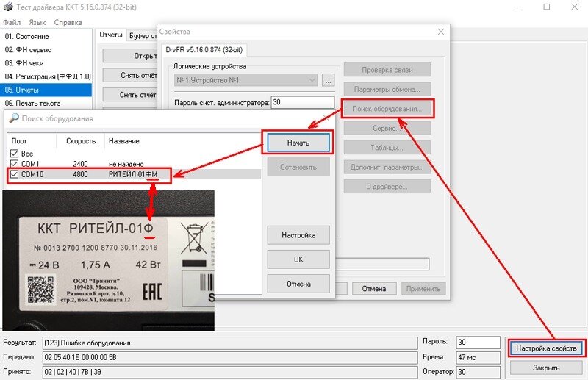This screenshot has height=380, width=588.
Task: Open Поиск оборудования from Properties dialog
Action: pyautogui.click(x=387, y=109)
